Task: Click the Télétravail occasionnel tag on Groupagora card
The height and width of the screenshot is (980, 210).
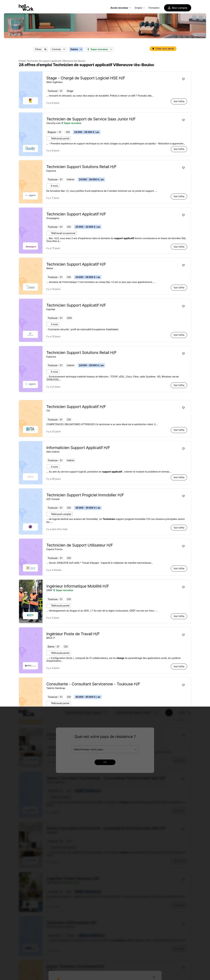Action: 62,233
